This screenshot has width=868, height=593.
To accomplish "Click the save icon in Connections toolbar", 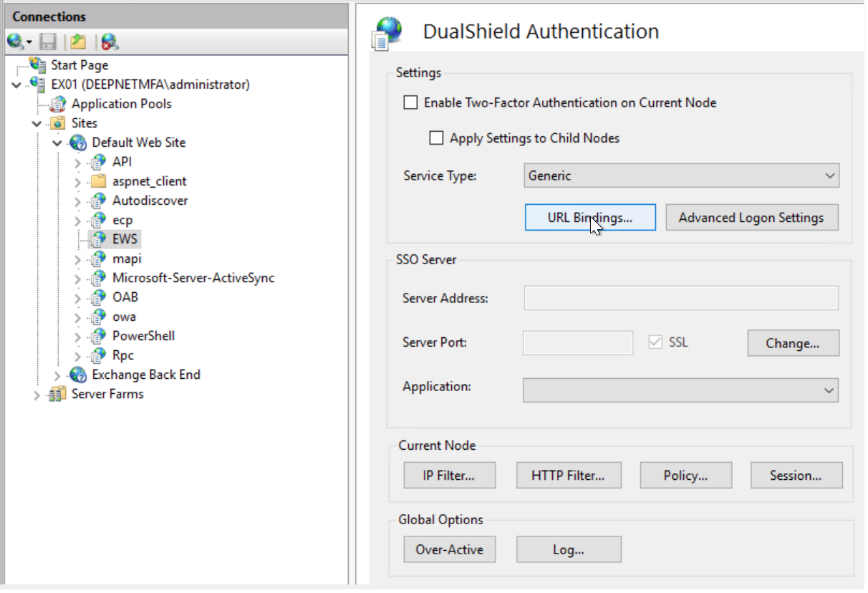I will (48, 42).
